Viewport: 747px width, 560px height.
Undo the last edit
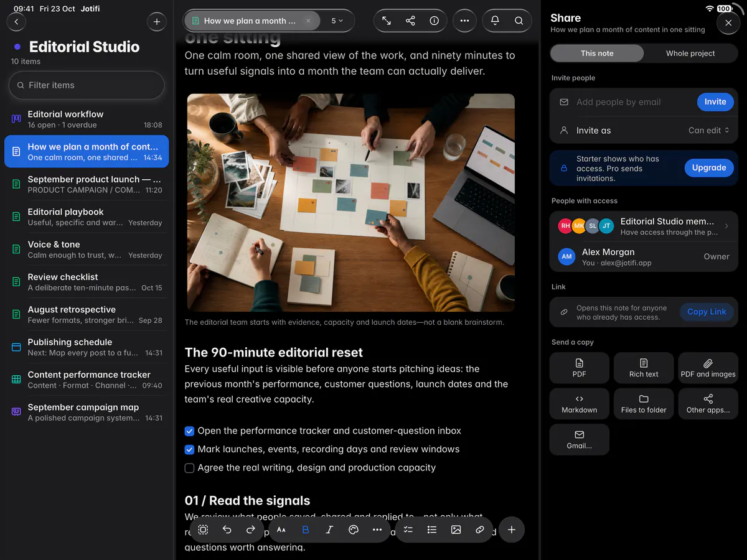click(x=227, y=530)
